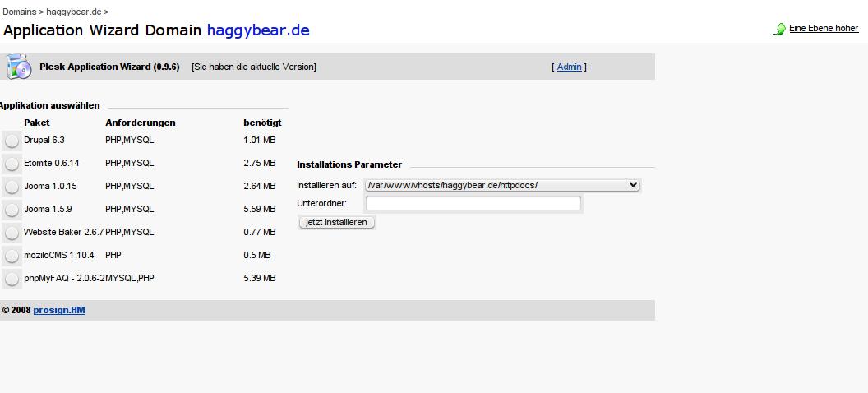
Task: Click the 'Installations Parameter' heading
Action: click(x=349, y=164)
